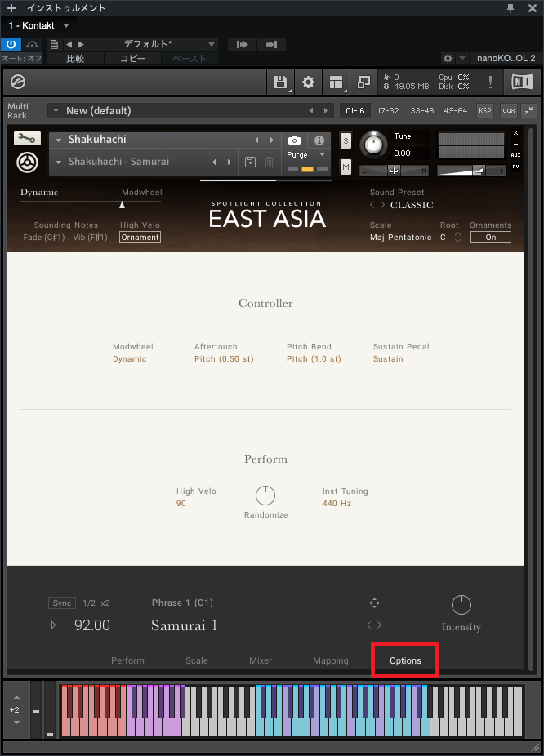Click the rack minimize arrows icon
Viewport: 544px width, 756px height.
pos(529,110)
